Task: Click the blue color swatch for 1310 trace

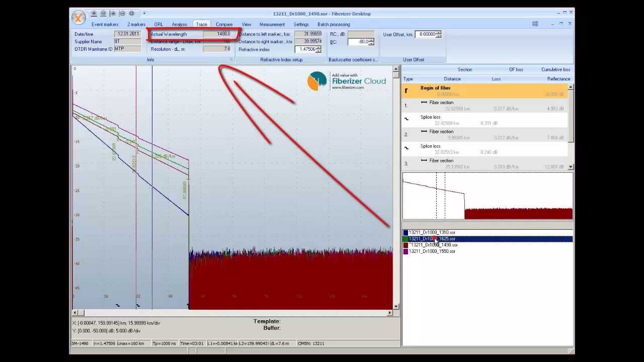Action: click(x=406, y=233)
